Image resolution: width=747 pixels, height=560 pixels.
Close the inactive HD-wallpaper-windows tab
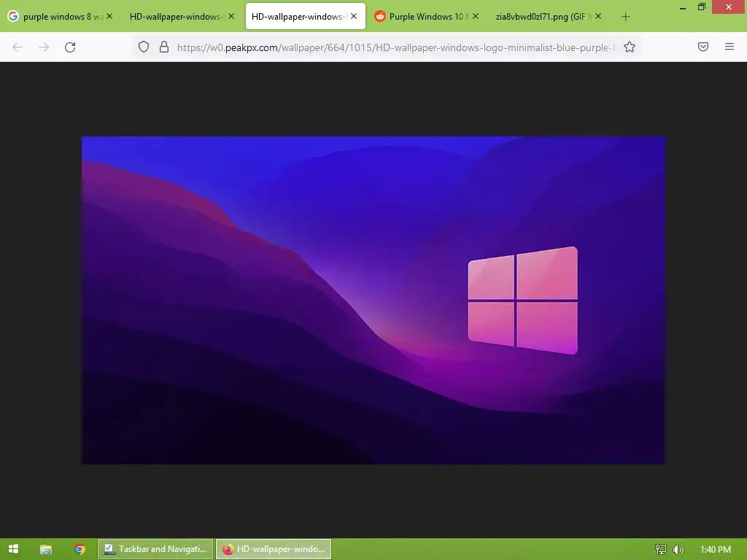(231, 16)
